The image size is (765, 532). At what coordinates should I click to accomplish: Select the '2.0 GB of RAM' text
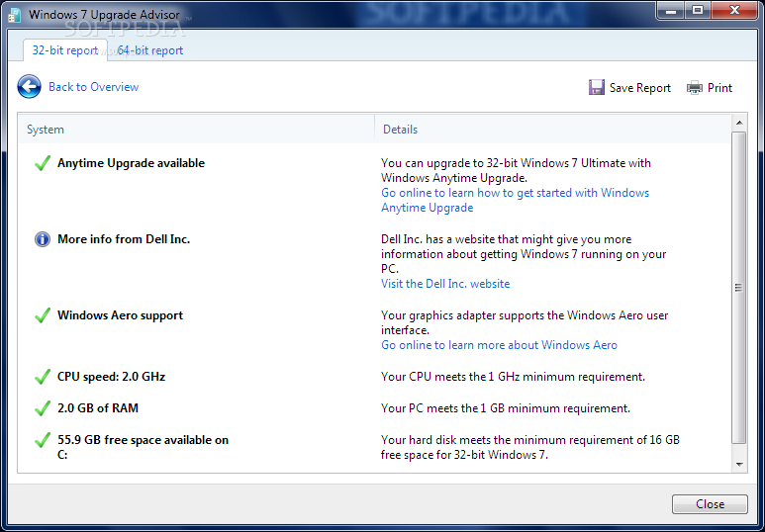(x=98, y=408)
